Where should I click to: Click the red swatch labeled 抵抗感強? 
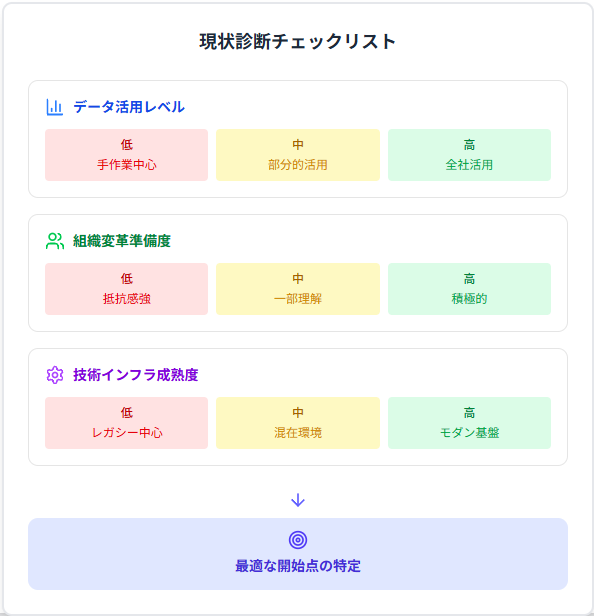(126, 289)
